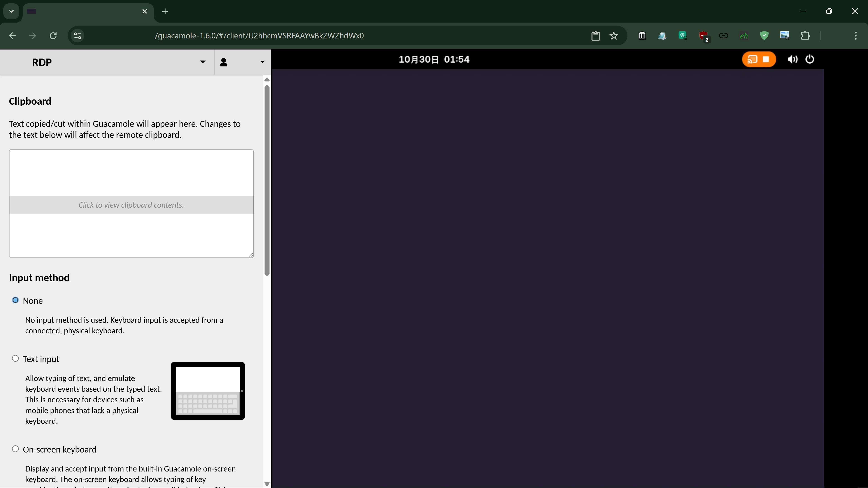Click to view clipboard contents

pos(131,205)
